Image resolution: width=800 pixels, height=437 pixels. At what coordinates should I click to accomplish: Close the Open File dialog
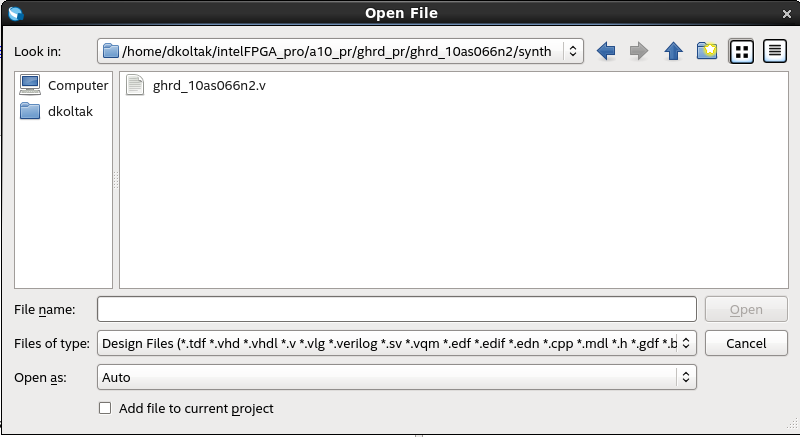[x=786, y=13]
